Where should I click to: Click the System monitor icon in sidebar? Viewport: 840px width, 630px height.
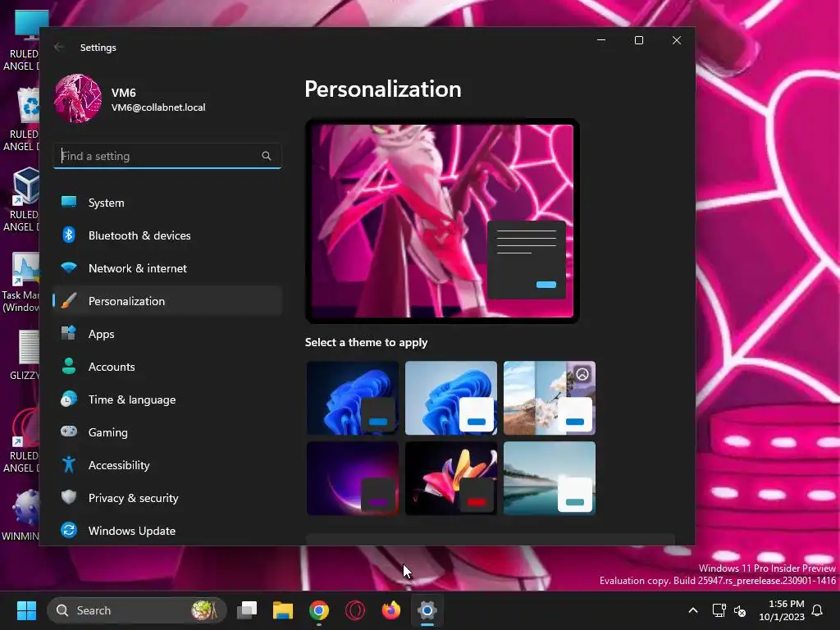click(69, 202)
